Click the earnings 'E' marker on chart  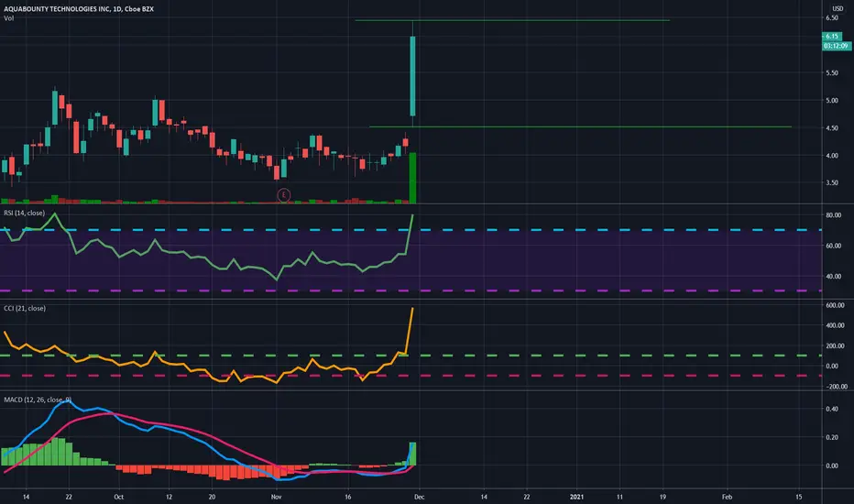click(x=284, y=195)
